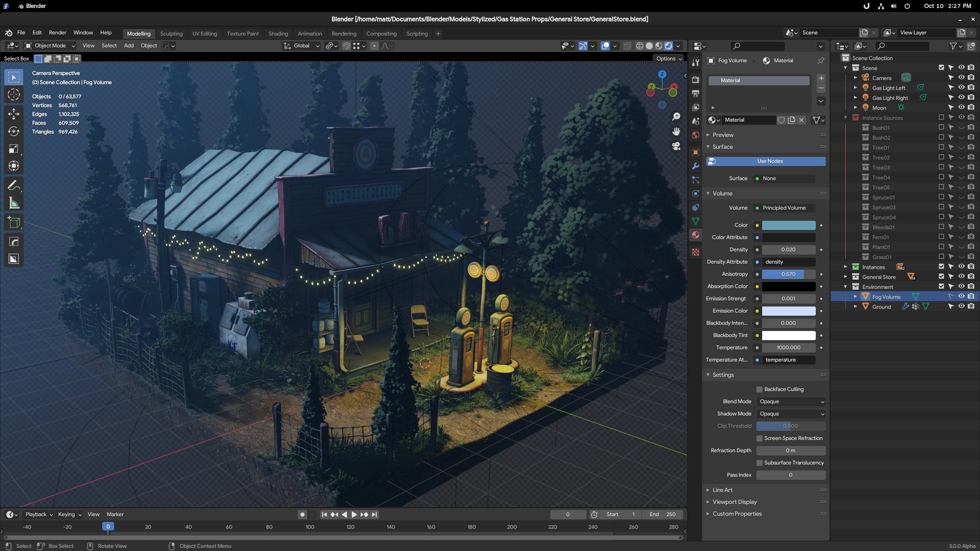Play the animation forward
This screenshot has height=551, width=980.
coord(354,515)
